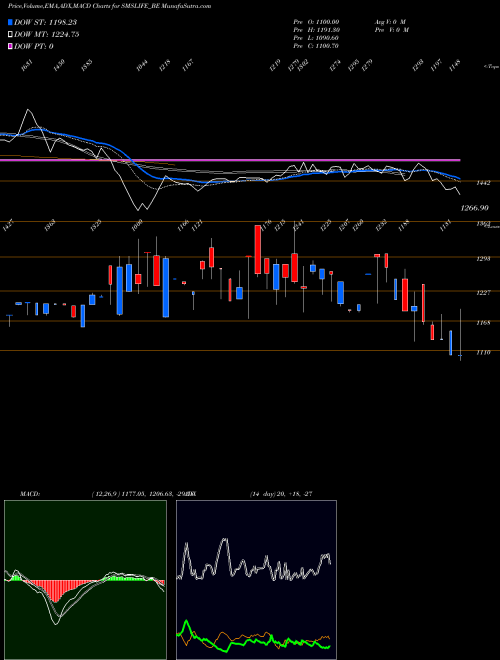This screenshot has height=660, width=500.
Task: Click the 'MACD:' panel heading
Action: (30, 494)
